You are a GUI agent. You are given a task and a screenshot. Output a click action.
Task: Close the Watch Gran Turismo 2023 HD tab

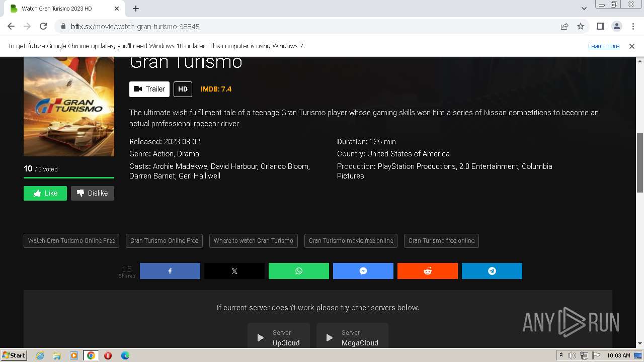tap(117, 9)
